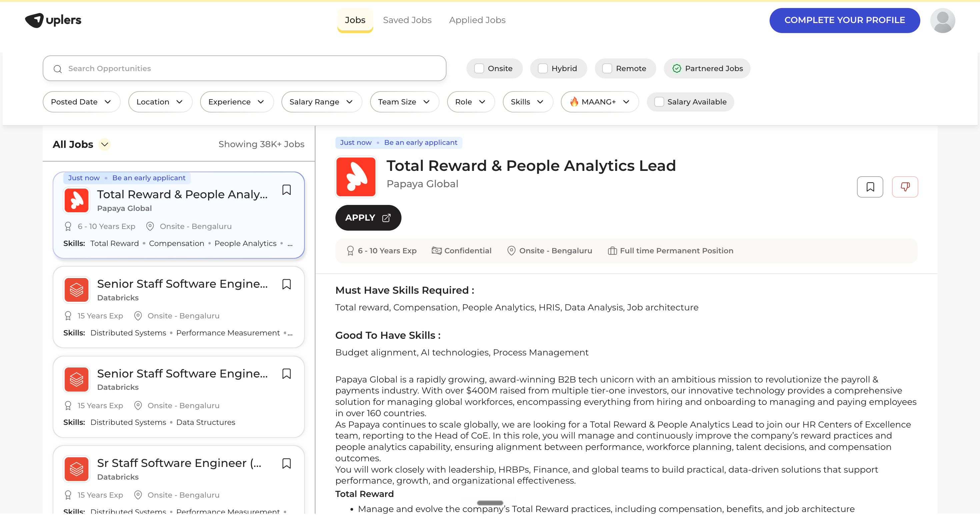
Task: Click the thumbs-down dislike job button
Action: pos(905,187)
